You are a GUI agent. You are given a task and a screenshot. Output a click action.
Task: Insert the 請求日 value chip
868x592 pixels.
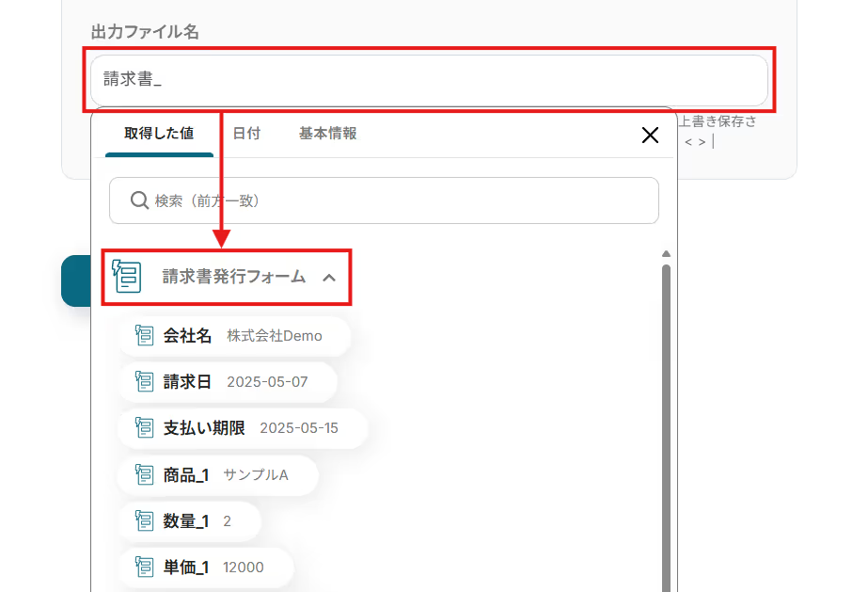tap(229, 381)
